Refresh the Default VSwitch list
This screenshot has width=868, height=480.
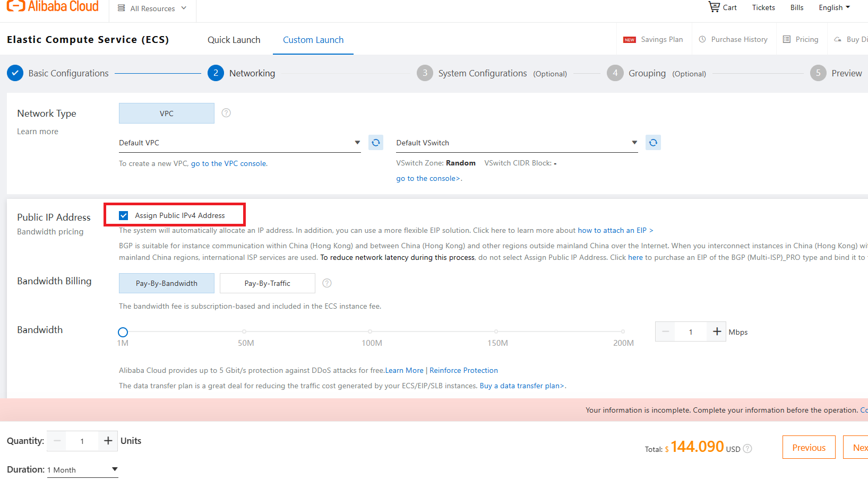click(653, 143)
